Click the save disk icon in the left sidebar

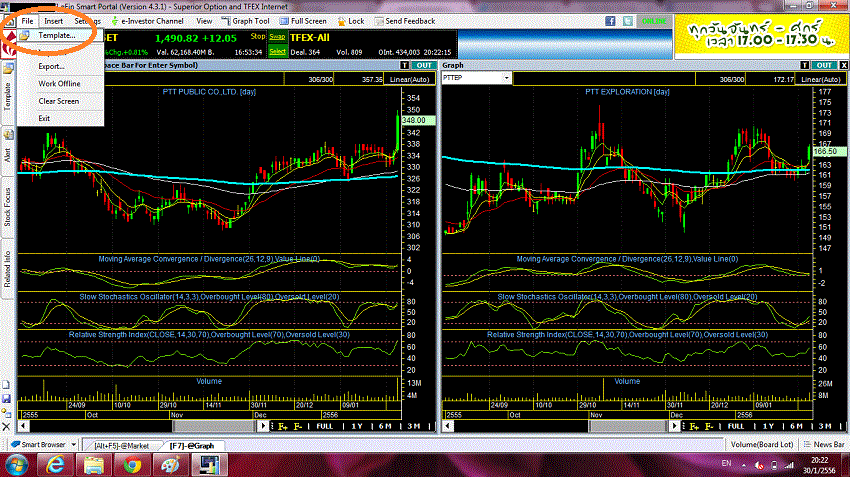pyautogui.click(x=7, y=399)
